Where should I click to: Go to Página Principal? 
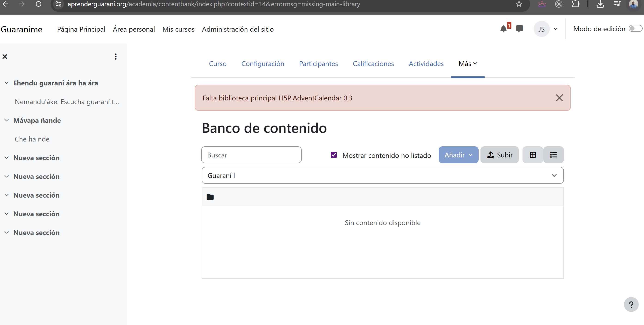tap(81, 29)
